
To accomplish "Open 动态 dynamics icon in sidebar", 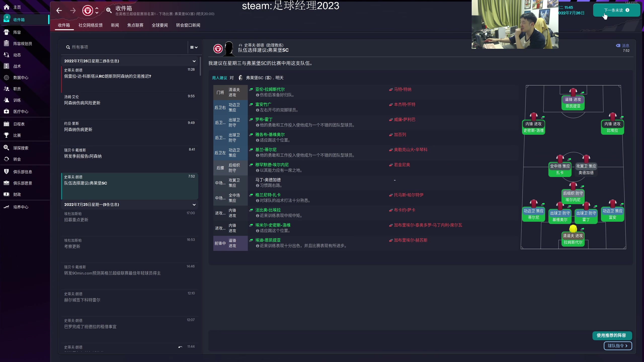I will click(7, 55).
